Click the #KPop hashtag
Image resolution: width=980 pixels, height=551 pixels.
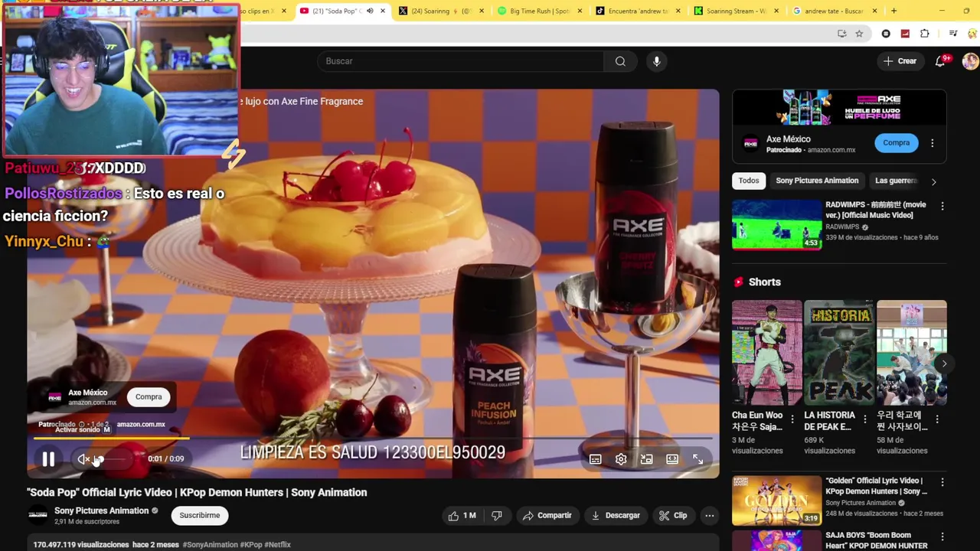coord(251,545)
